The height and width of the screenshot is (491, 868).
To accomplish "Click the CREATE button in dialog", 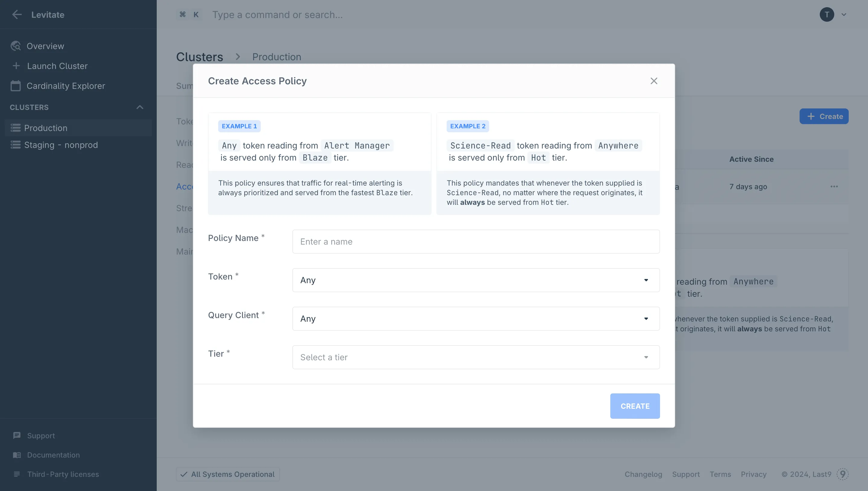I will click(635, 406).
